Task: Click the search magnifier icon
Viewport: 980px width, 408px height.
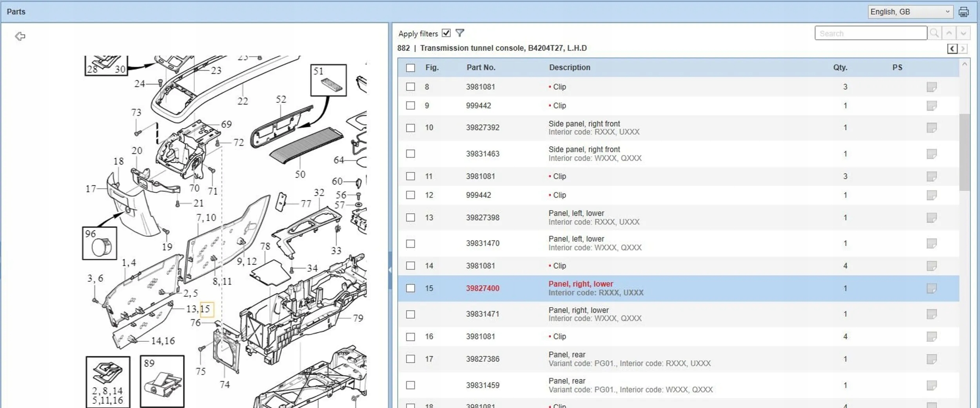Action: pos(934,33)
